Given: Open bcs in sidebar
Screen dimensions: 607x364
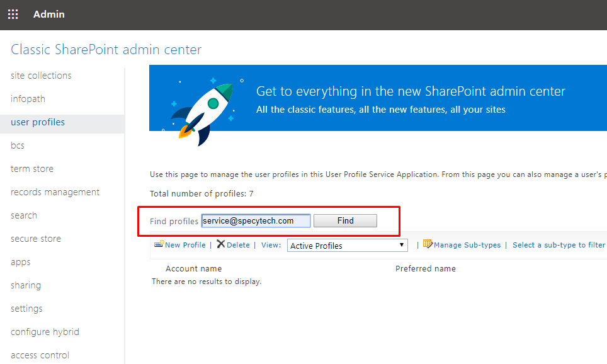Looking at the screenshot, I should 18,145.
